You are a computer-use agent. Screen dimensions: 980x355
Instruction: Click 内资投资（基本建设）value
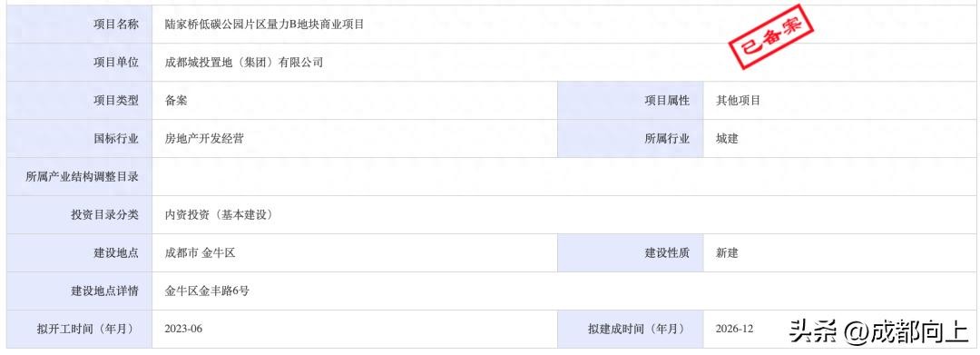(219, 215)
